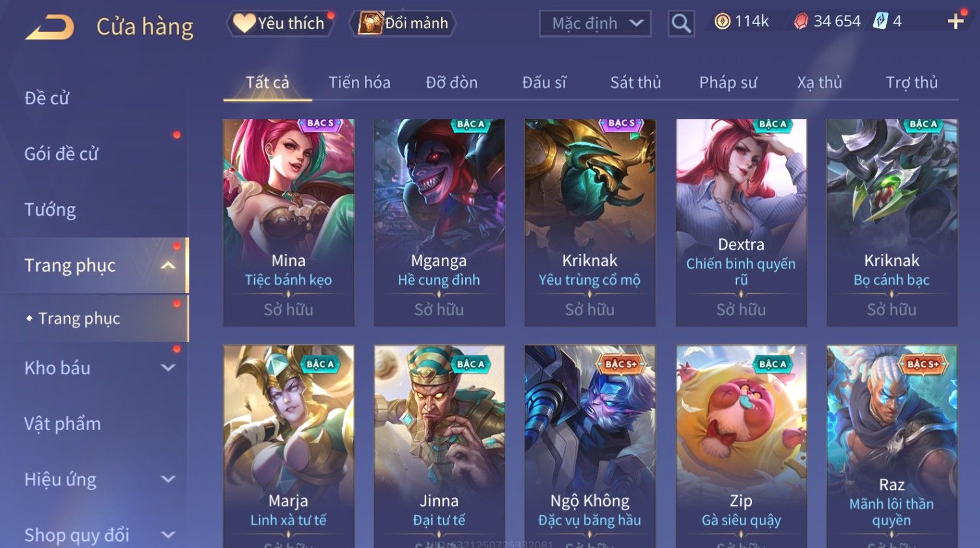Screen dimensions: 980x548
Task: Go to Tướng in sidebar
Action: [x=50, y=210]
